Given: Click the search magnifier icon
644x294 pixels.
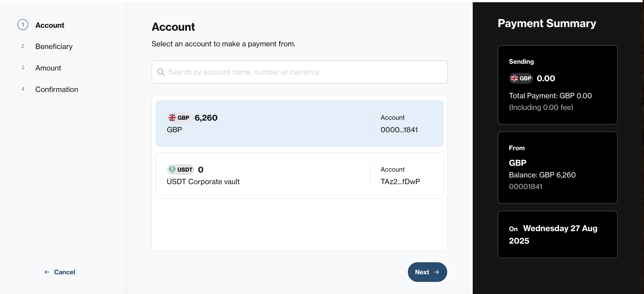Looking at the screenshot, I should pos(161,72).
